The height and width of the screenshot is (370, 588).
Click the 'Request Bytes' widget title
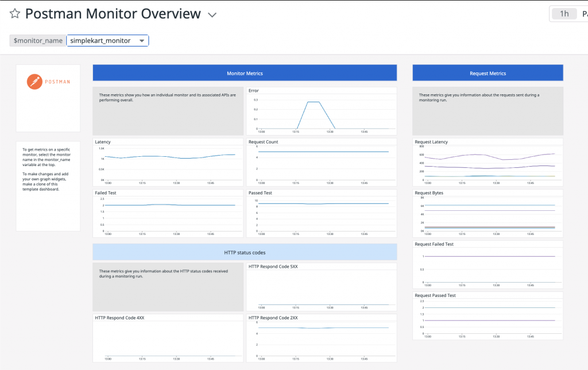pyautogui.click(x=429, y=193)
